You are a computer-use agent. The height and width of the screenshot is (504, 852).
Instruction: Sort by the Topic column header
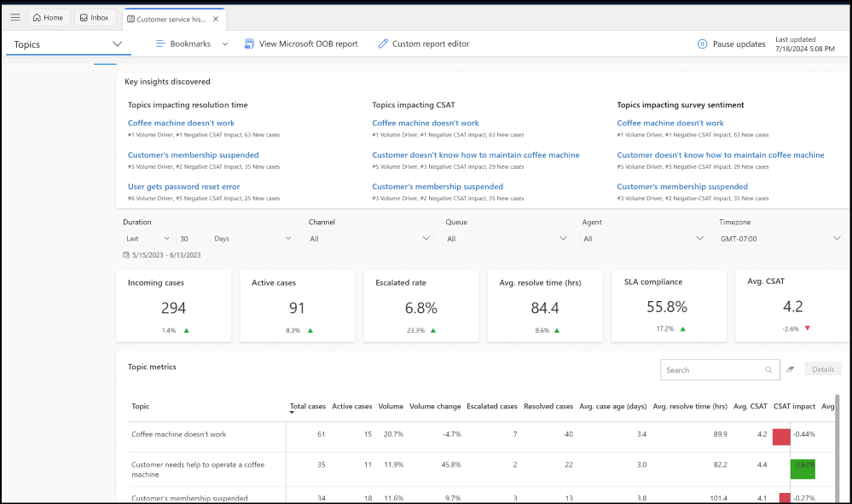pos(140,406)
